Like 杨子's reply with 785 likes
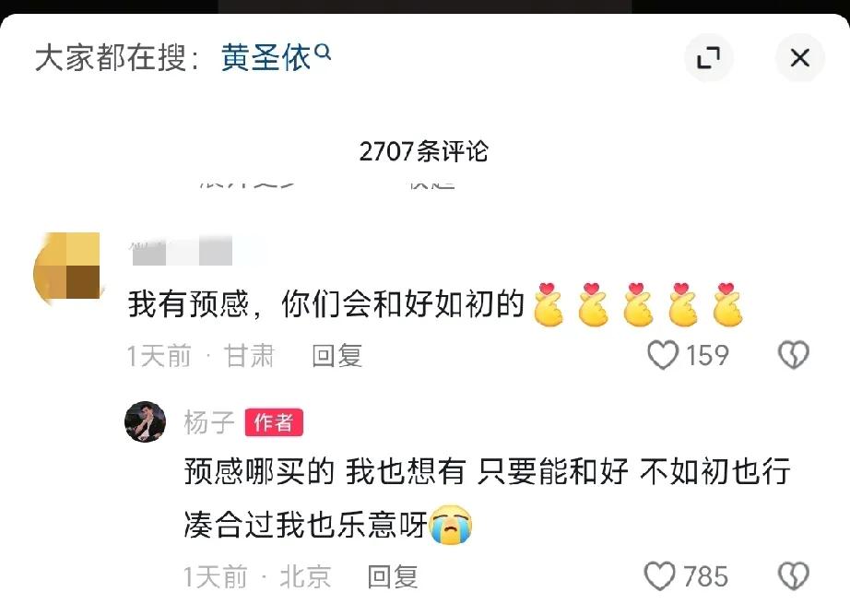The image size is (850, 616). (660, 575)
